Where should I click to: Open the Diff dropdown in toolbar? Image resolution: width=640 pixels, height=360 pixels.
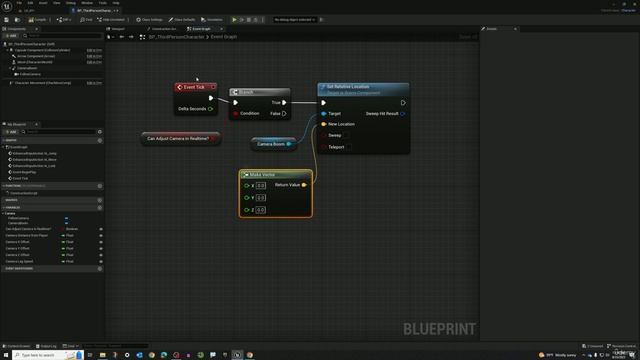[64, 20]
